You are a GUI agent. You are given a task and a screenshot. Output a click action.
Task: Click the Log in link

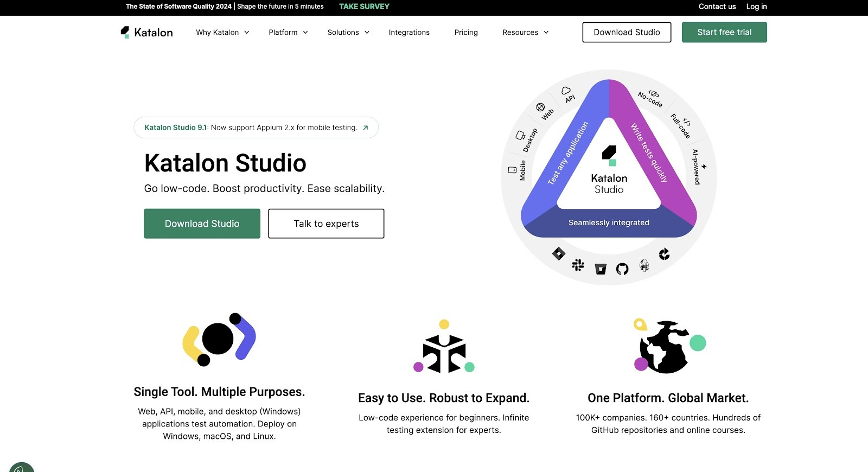[756, 7]
